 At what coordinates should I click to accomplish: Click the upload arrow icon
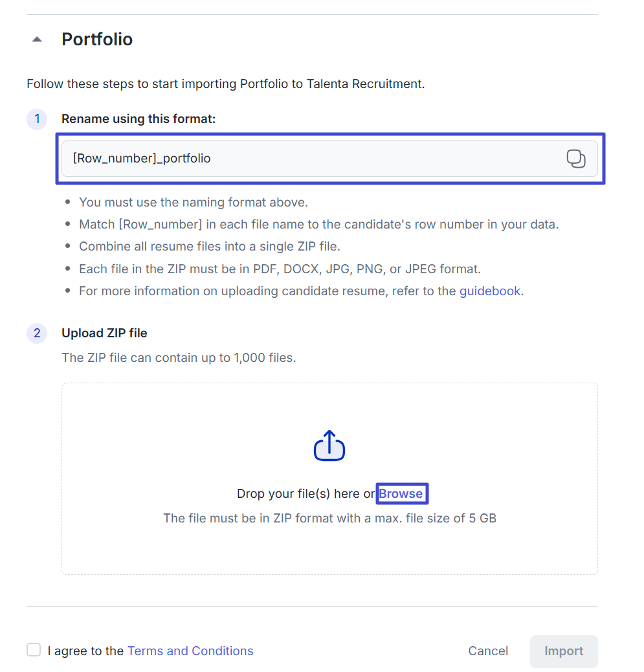[x=329, y=445]
